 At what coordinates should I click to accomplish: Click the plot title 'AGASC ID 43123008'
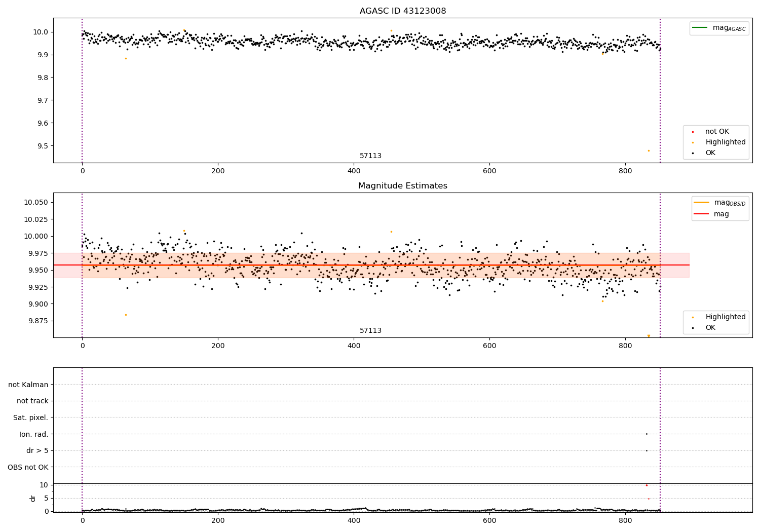(x=403, y=11)
